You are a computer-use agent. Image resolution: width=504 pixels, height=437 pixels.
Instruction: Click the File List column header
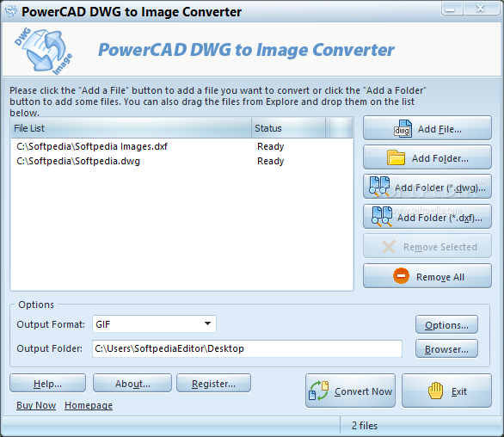coord(131,128)
